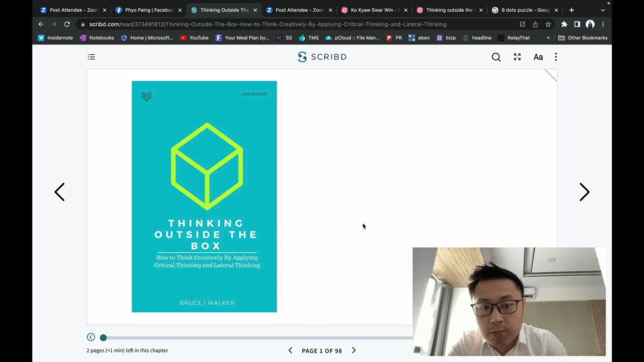
Task: Open Scribd search magnifier
Action: pyautogui.click(x=496, y=57)
